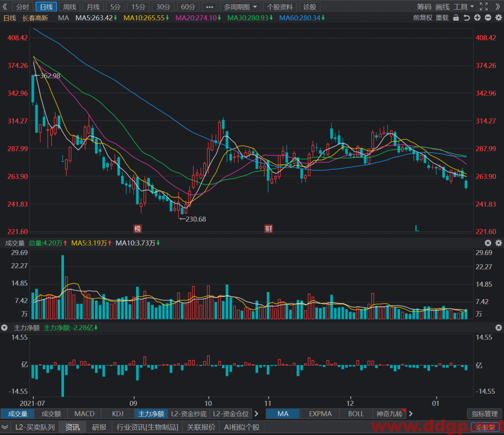Open 诊股 stock diagnosis
504x435 pixels.
pyautogui.click(x=310, y=7)
